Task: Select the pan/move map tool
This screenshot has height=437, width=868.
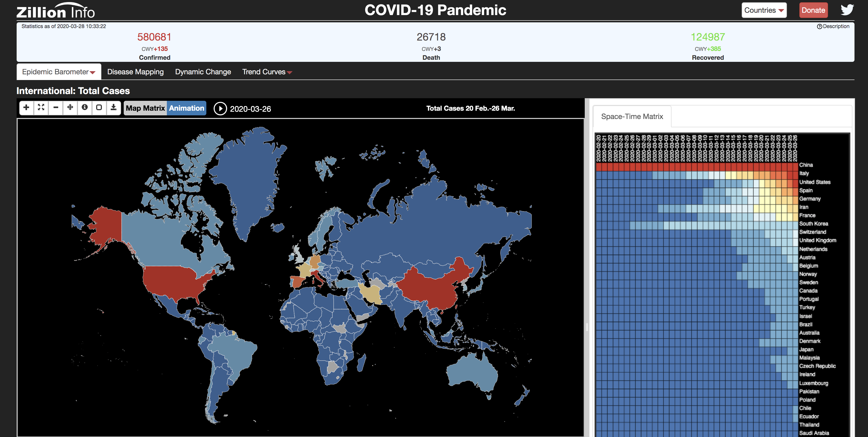Action: 70,108
